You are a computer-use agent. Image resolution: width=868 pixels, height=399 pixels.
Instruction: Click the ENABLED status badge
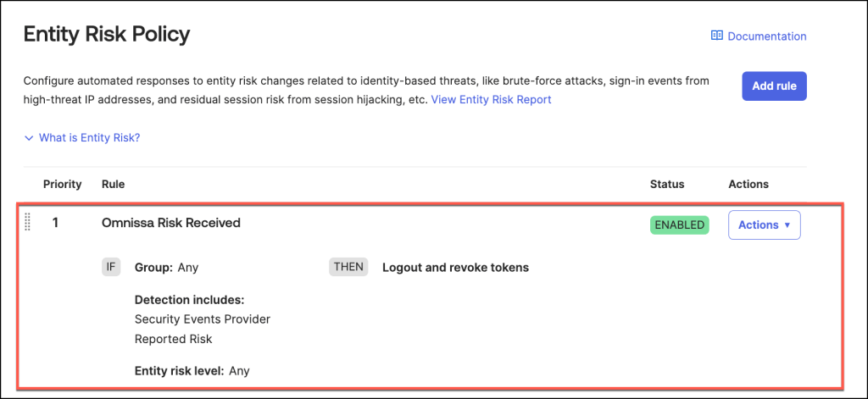[x=679, y=225]
